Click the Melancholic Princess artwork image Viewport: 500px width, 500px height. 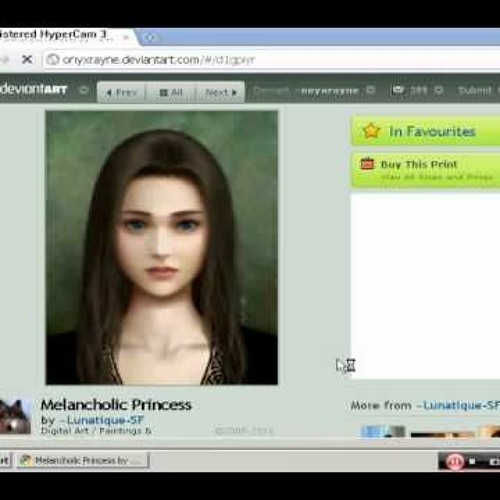[161, 248]
